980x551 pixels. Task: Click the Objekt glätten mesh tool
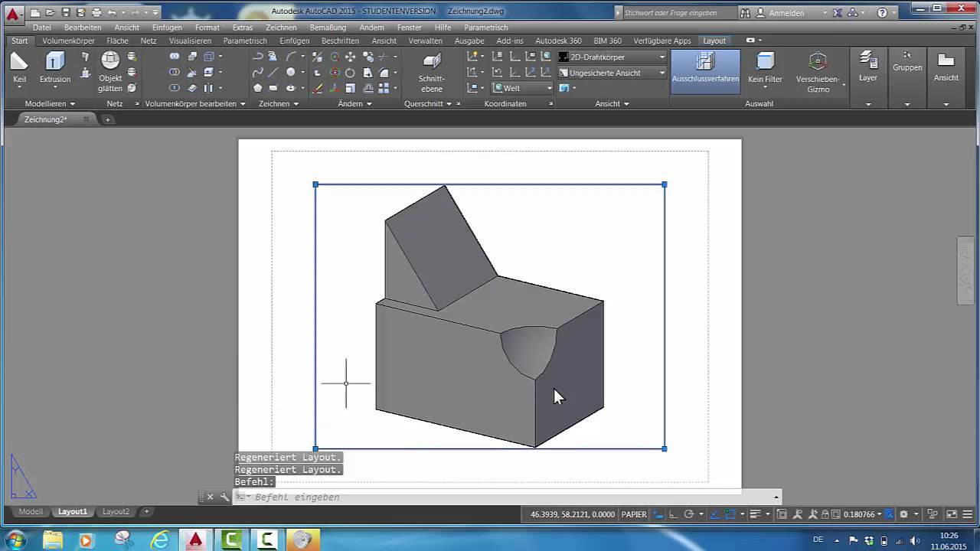(x=110, y=61)
